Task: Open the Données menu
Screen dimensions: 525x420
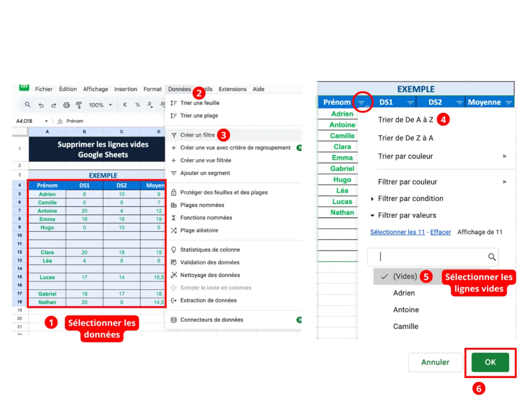Action: (179, 89)
